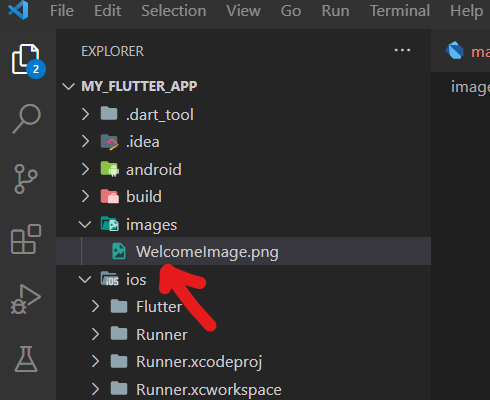Open the Run and Debug view icon
The image size is (490, 400).
(x=25, y=299)
